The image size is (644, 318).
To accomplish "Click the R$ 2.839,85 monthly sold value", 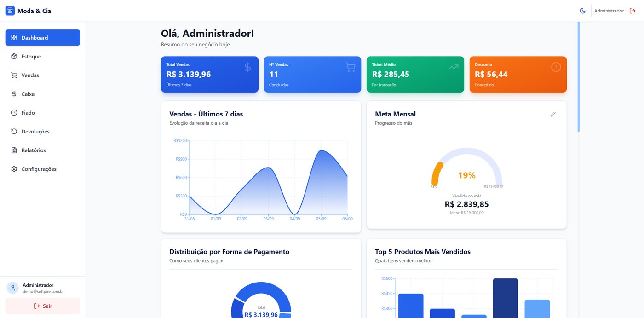I will tap(467, 204).
